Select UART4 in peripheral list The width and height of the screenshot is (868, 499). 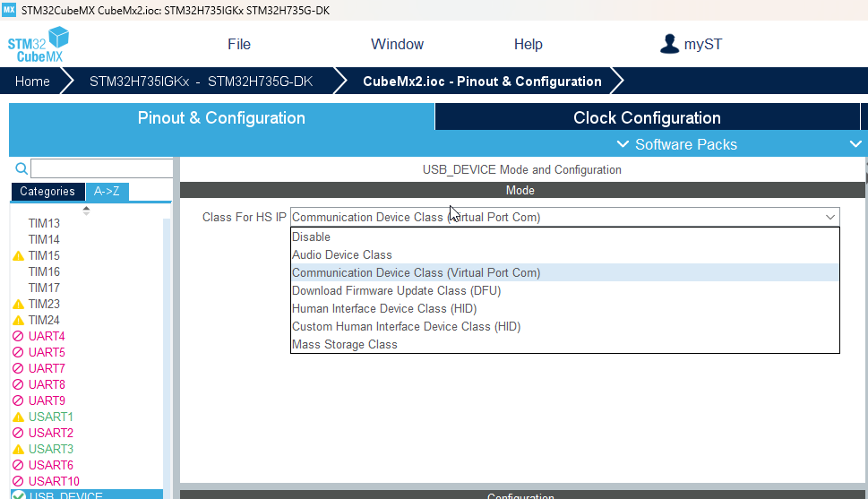pyautogui.click(x=47, y=336)
